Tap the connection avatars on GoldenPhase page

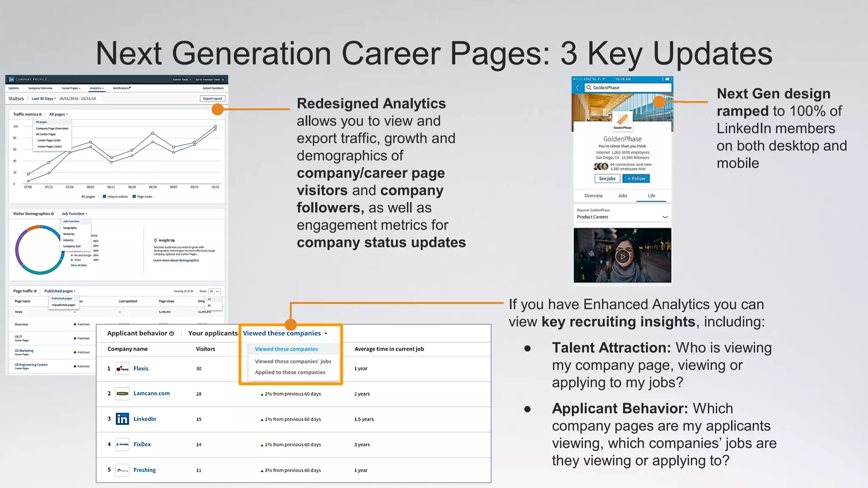pos(601,166)
